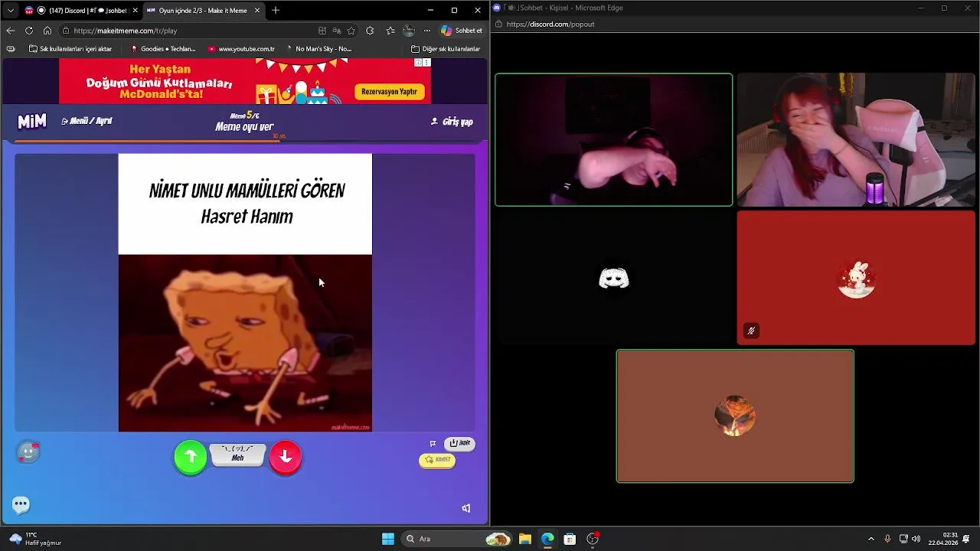Screen dimensions: 980x551
Task: Open the bookmarks bar manager icon
Action: pyautogui.click(x=10, y=49)
